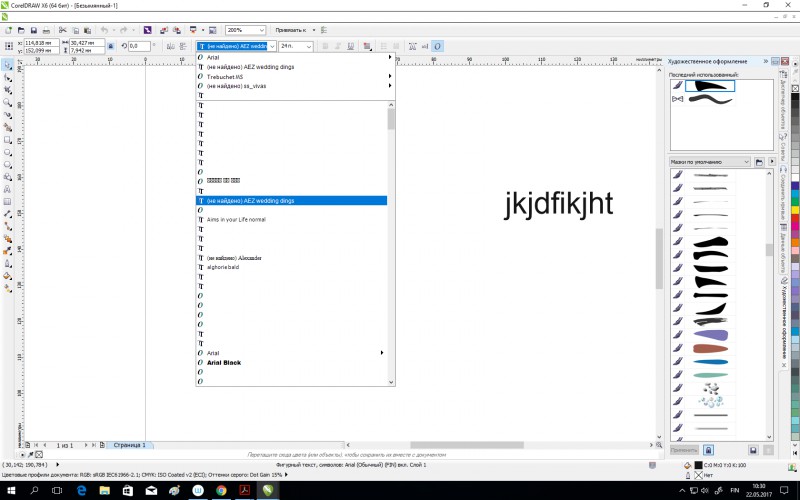Viewport: 800px width, 500px height.
Task: Click the no-color swatch in palette
Action: click(x=795, y=88)
